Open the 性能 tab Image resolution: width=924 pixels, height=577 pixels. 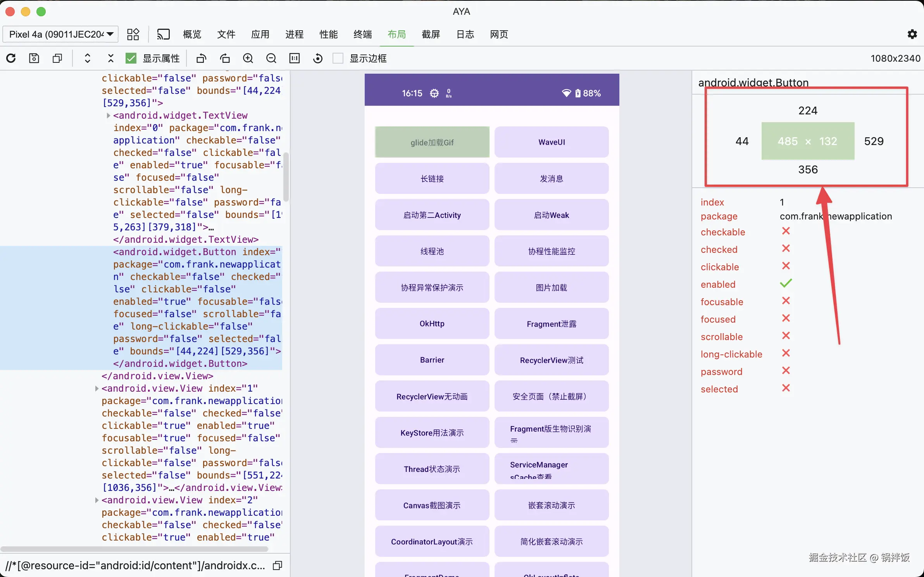pos(328,35)
